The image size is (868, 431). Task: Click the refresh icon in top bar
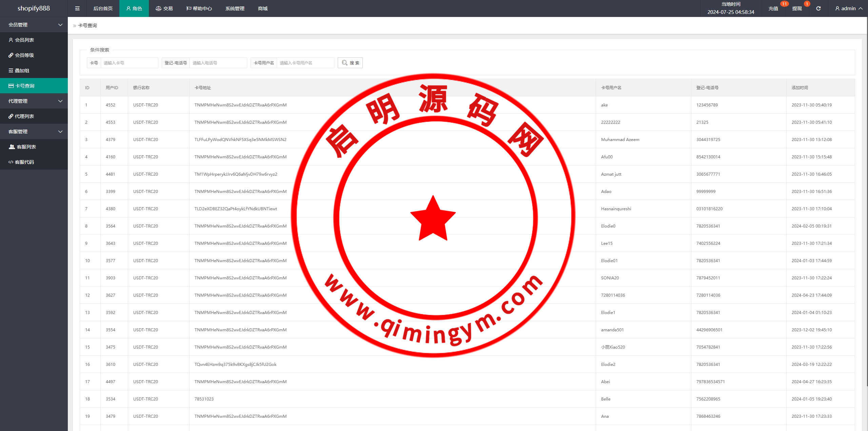pyautogui.click(x=818, y=8)
